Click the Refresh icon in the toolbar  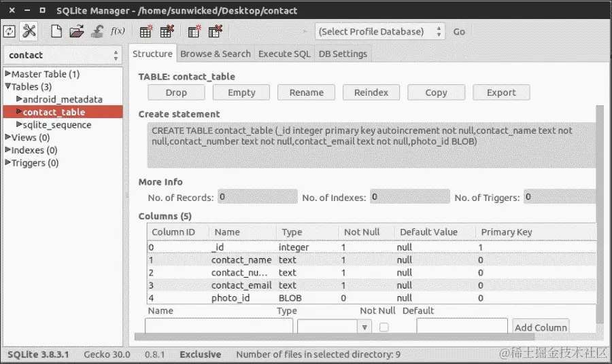tap(9, 31)
